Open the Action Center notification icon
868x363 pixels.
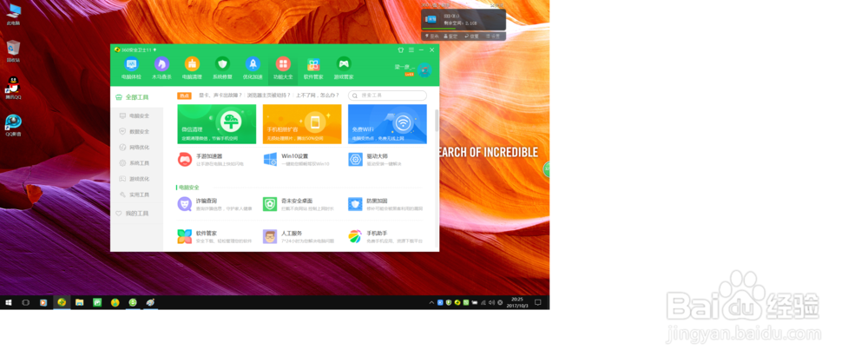(x=537, y=302)
